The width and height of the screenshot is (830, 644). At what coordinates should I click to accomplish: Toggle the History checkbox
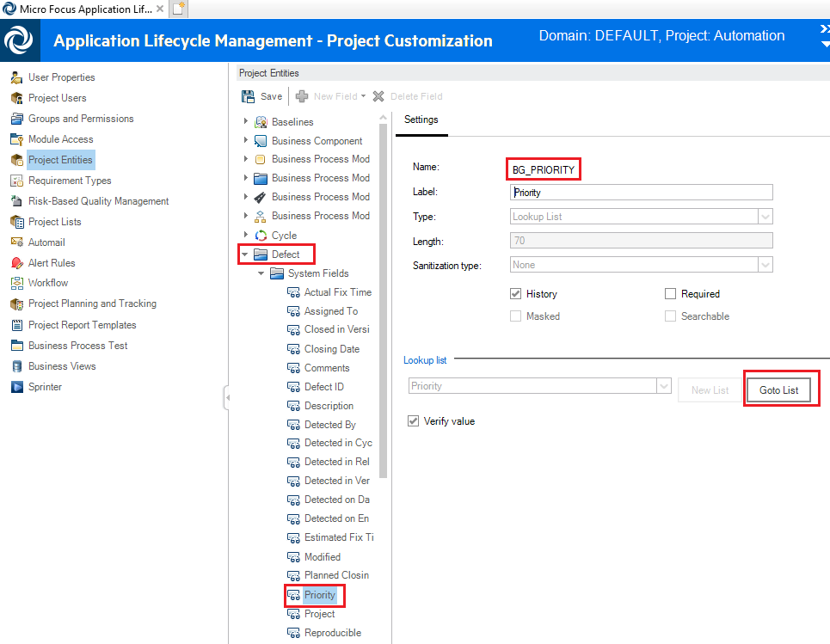tap(516, 294)
